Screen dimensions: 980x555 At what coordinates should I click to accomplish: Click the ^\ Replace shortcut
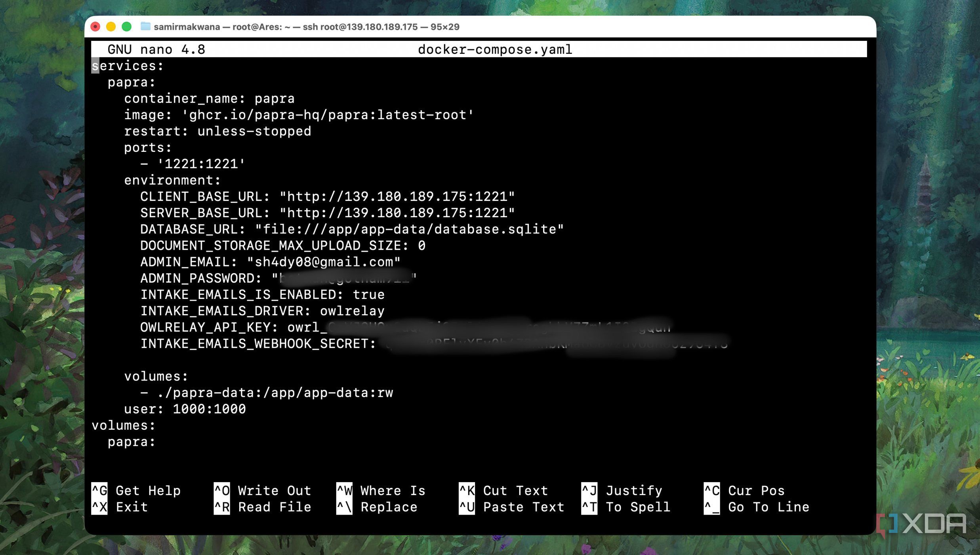coord(377,507)
